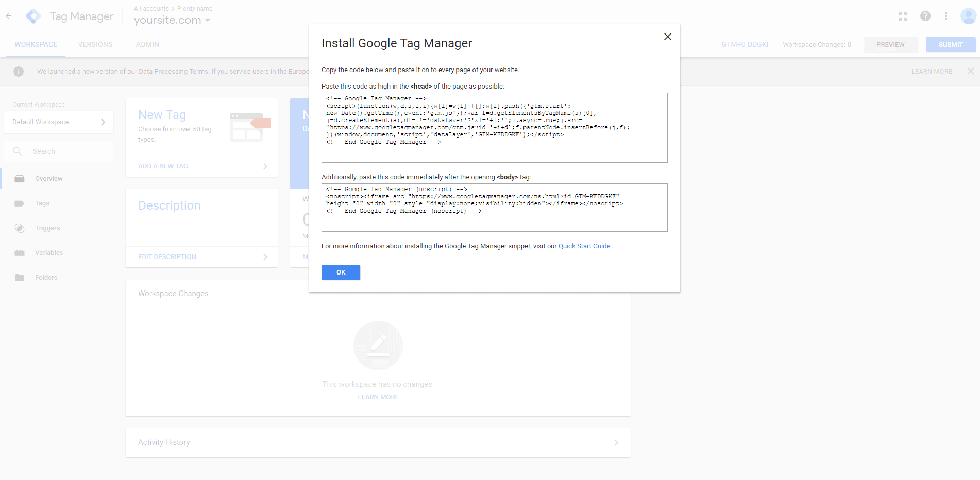Click the All accounts breadcrumb

(x=151, y=9)
